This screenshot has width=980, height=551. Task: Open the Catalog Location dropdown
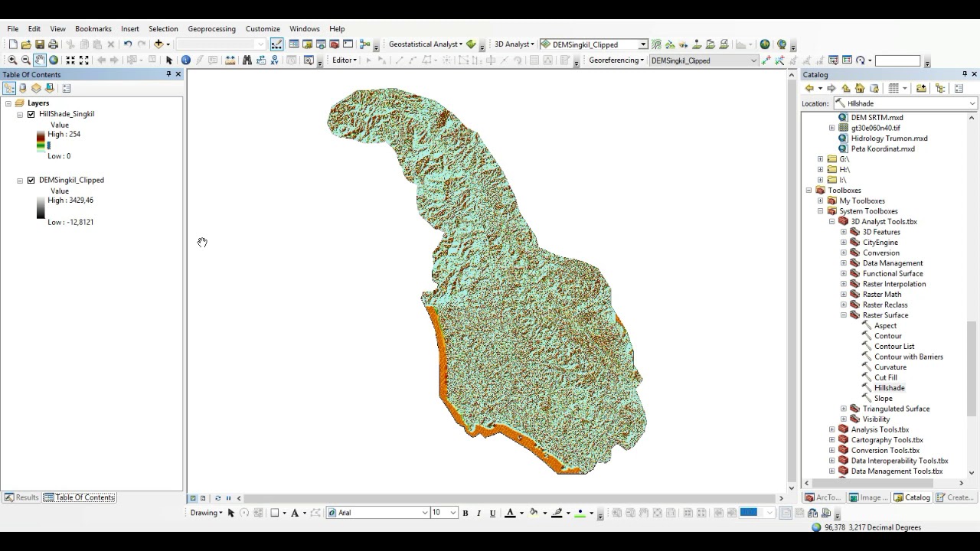[x=972, y=103]
